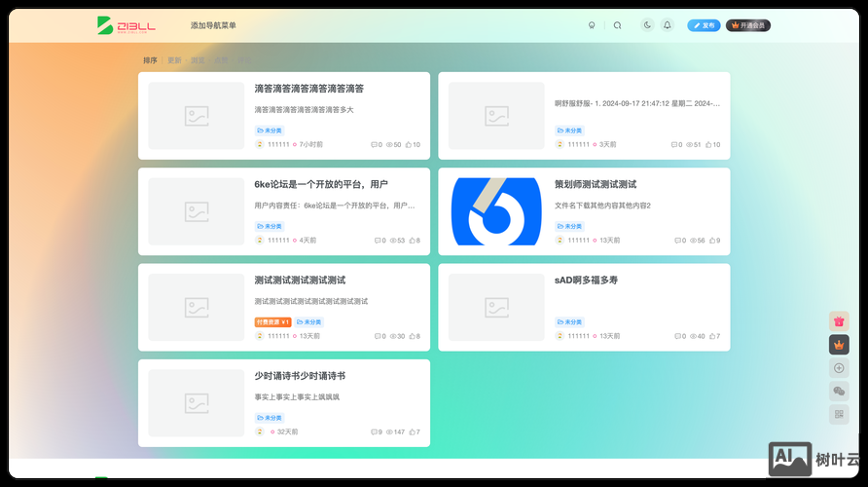Open post titled 测试测试测试测试测试

point(300,281)
